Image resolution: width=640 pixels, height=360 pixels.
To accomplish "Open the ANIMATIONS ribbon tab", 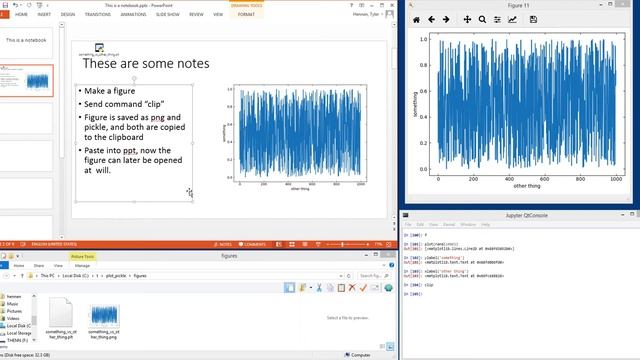I will pyautogui.click(x=133, y=14).
